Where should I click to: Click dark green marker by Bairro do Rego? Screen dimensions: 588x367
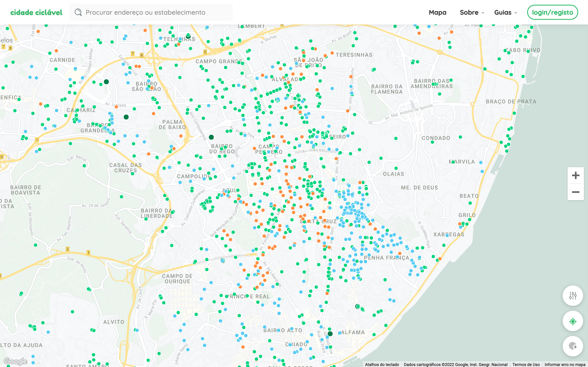click(211, 137)
